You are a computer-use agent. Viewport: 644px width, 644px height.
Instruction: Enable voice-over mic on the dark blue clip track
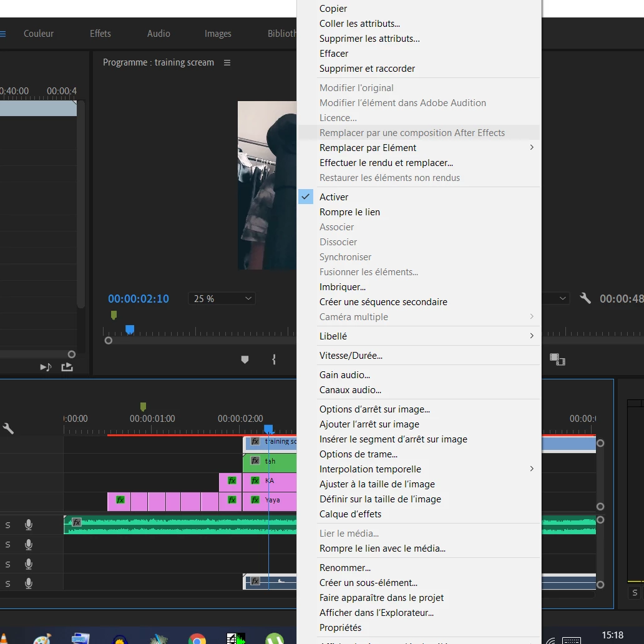[28, 583]
